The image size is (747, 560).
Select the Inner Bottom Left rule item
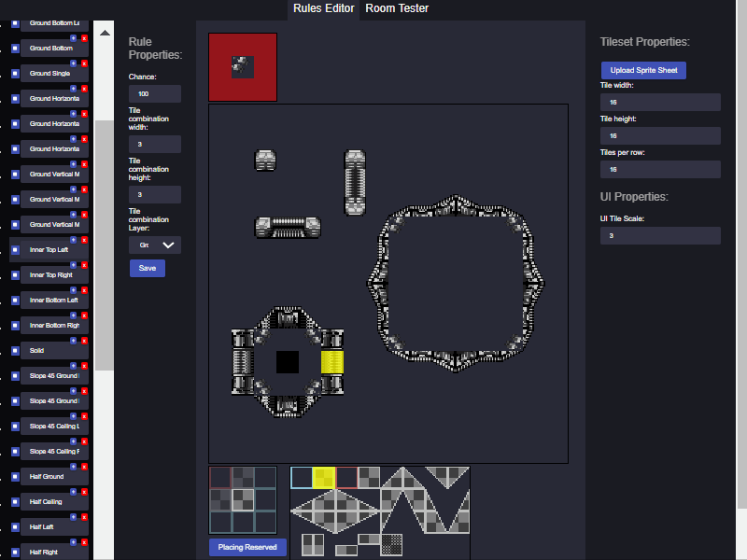coord(53,301)
